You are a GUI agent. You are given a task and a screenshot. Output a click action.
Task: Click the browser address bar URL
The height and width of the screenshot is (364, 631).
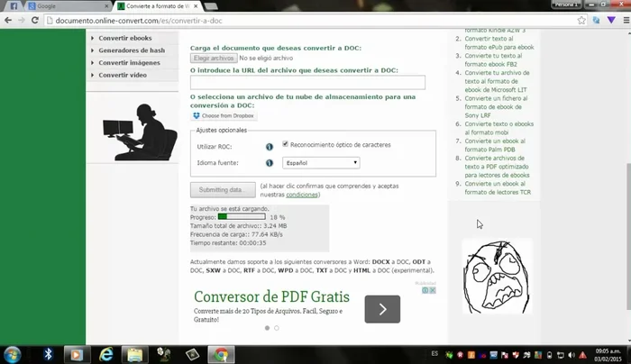[139, 21]
